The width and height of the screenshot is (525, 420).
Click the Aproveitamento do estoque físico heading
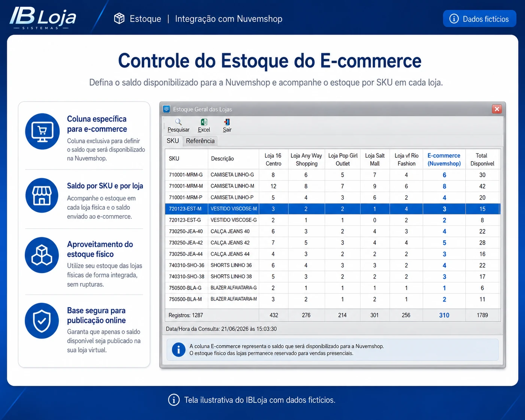pyautogui.click(x=100, y=249)
